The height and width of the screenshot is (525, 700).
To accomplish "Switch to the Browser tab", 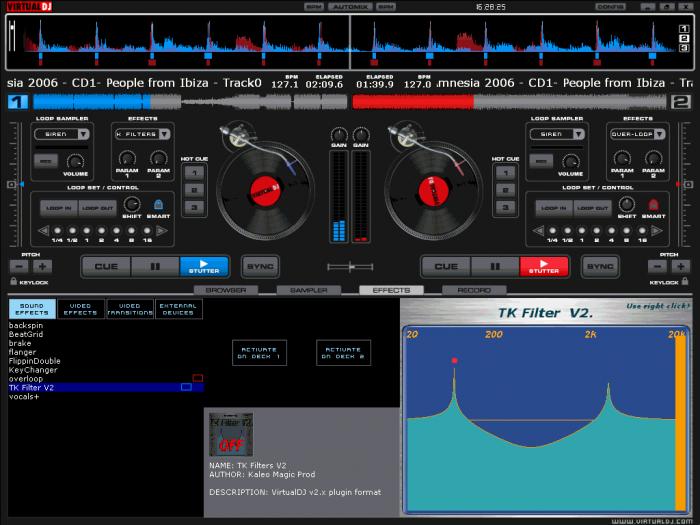I will click(226, 290).
